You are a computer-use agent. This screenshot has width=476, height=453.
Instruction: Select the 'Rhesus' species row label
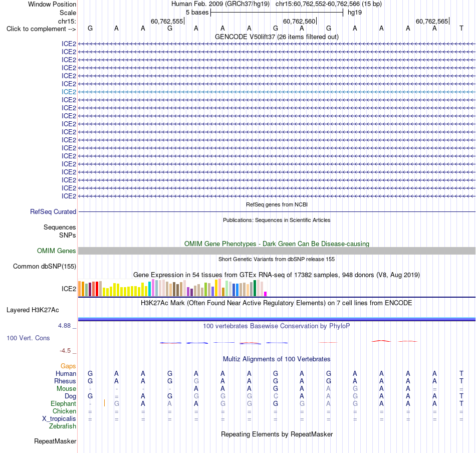click(x=65, y=381)
